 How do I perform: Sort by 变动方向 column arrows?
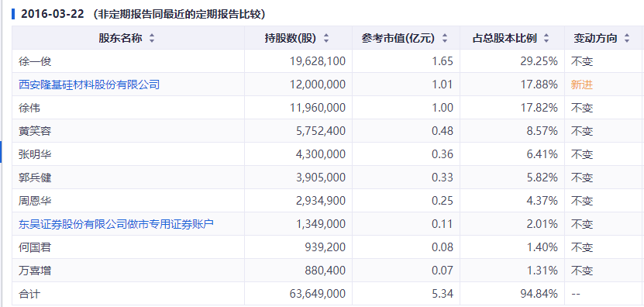[x=627, y=39]
